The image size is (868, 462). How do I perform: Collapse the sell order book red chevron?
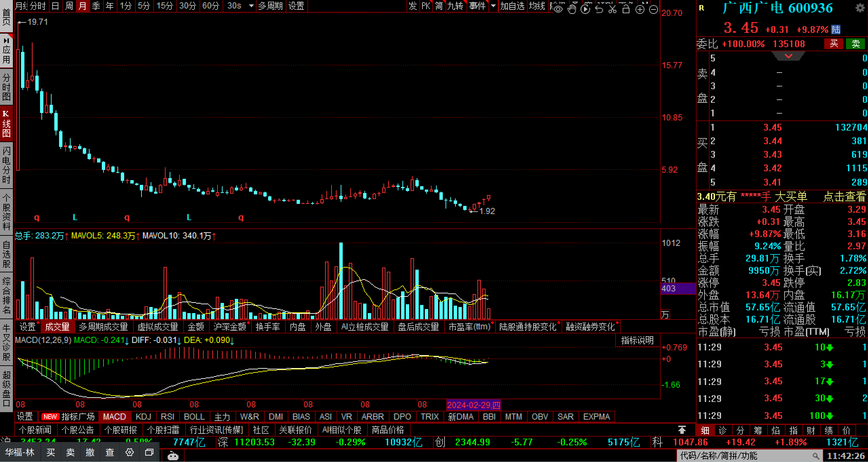pyautogui.click(x=789, y=56)
